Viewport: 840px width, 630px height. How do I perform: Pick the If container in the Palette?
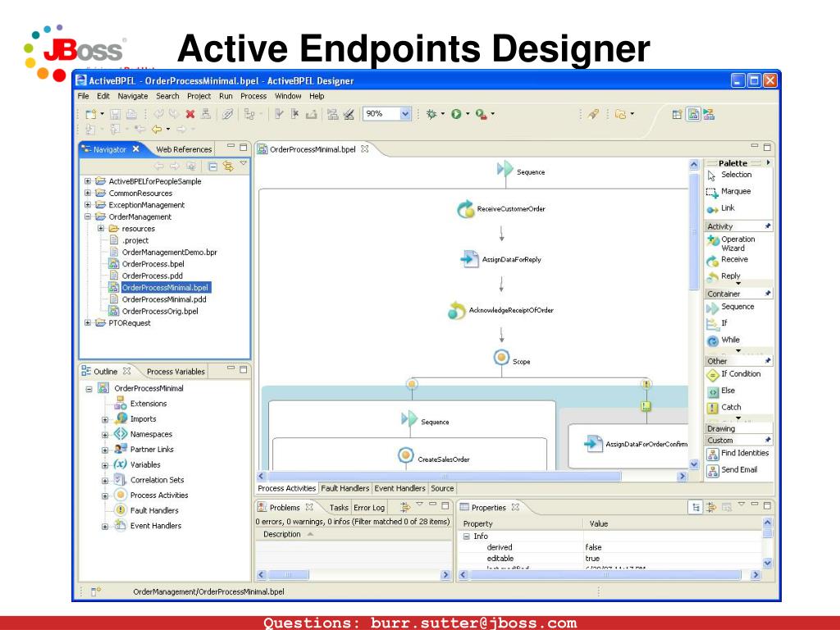717,323
